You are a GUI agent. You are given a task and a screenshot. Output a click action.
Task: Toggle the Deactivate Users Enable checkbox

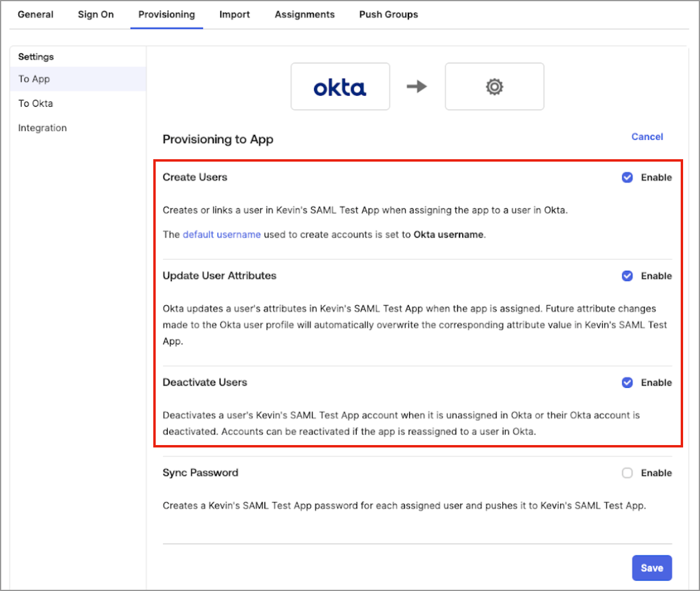click(627, 383)
